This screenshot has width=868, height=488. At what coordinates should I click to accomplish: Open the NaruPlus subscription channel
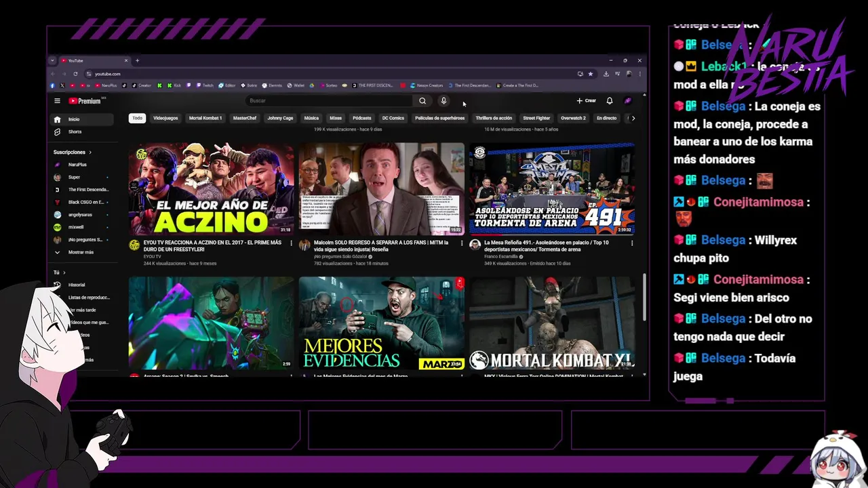click(83, 165)
